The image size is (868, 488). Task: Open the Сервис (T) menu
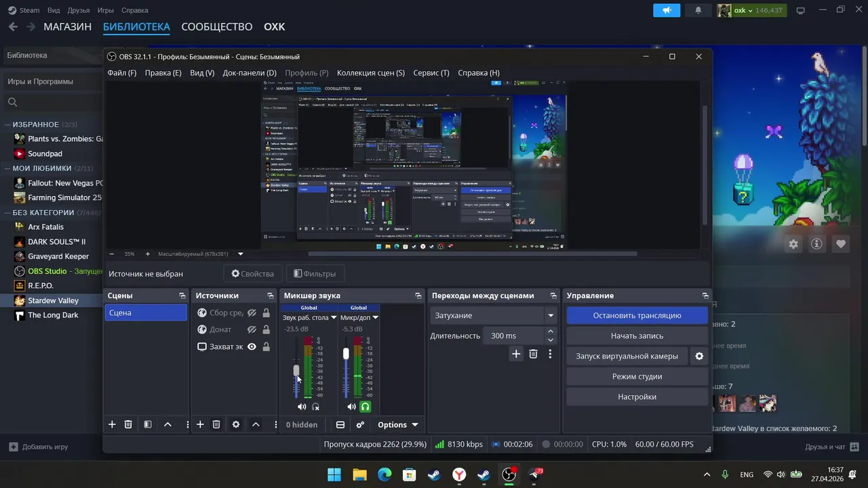point(431,73)
